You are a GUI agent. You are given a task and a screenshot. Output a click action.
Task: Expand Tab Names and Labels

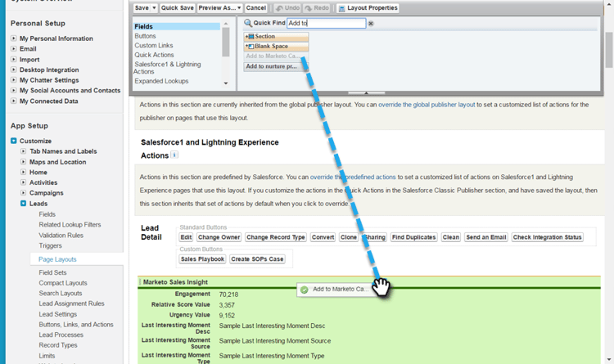coord(24,151)
